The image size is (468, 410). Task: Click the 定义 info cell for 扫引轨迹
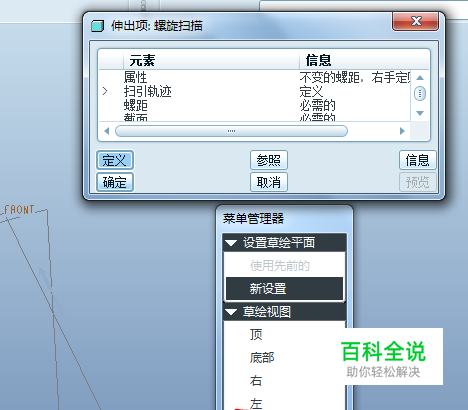[311, 91]
